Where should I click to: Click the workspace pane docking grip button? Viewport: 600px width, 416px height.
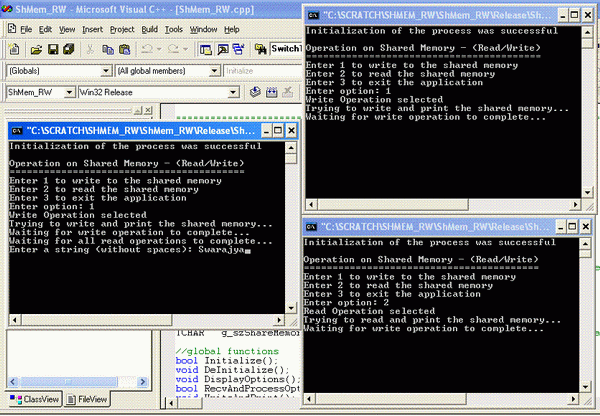point(138,111)
